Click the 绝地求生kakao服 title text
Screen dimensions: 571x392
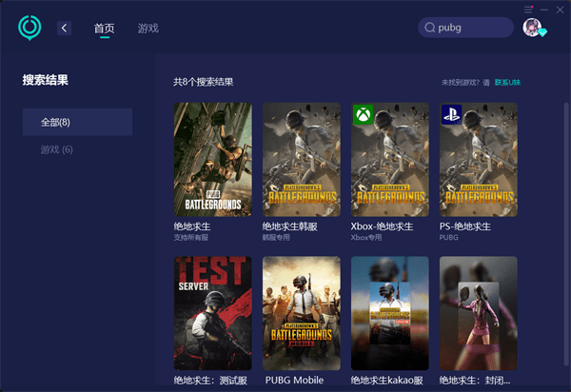[x=386, y=381]
